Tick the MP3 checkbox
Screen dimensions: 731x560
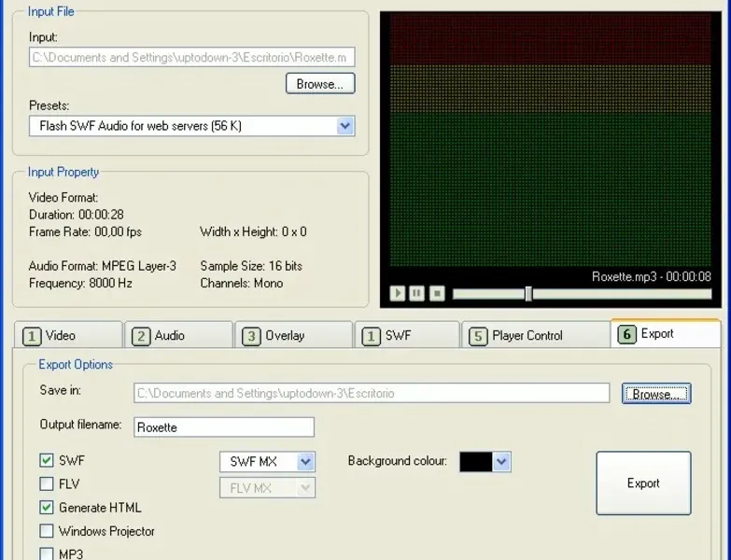[x=46, y=554]
